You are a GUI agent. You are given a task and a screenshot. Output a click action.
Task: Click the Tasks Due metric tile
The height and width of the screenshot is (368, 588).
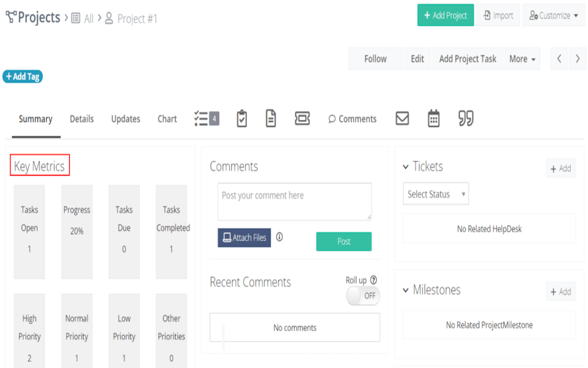[x=124, y=232]
